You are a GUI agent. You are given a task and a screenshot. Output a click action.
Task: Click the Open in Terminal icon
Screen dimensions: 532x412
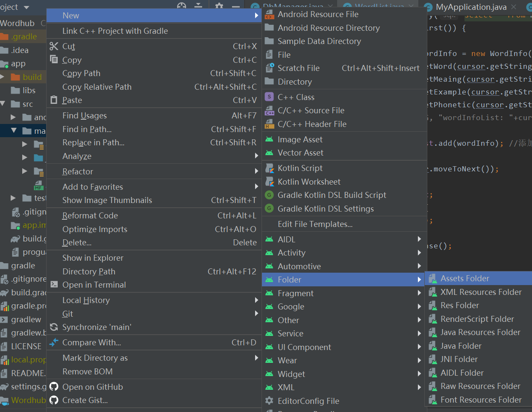coord(54,285)
